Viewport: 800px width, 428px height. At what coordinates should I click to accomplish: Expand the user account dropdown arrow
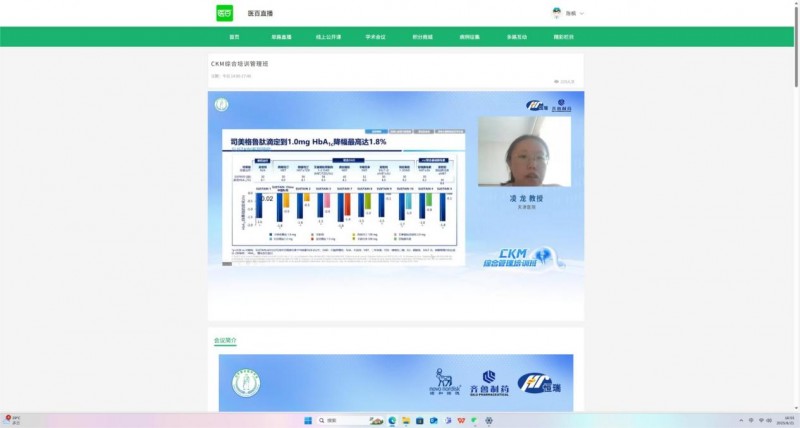pyautogui.click(x=582, y=14)
